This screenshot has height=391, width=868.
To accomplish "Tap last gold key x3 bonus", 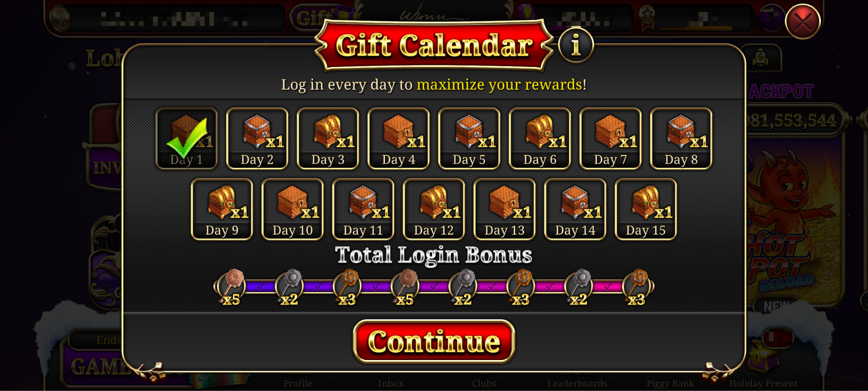I will click(637, 287).
